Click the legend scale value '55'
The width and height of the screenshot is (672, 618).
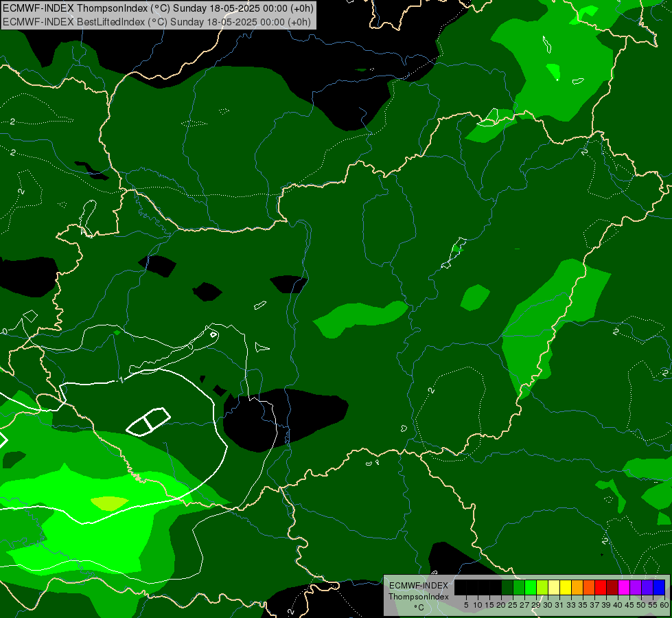click(x=653, y=605)
